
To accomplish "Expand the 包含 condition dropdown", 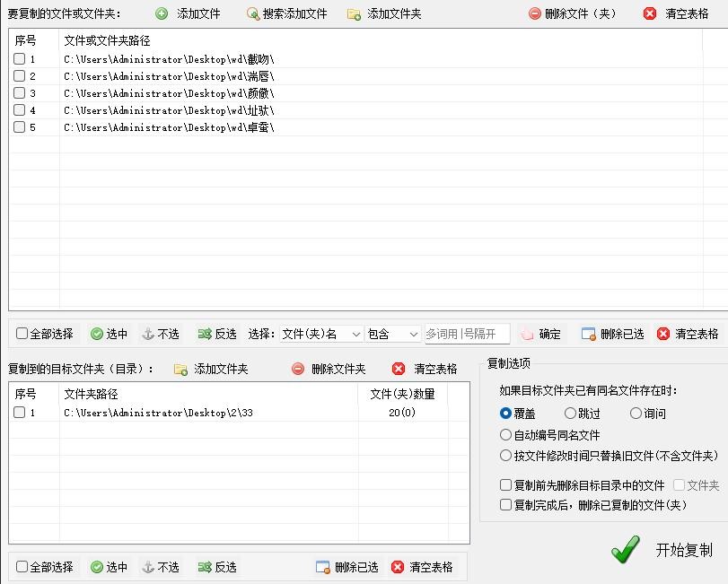I will point(393,334).
